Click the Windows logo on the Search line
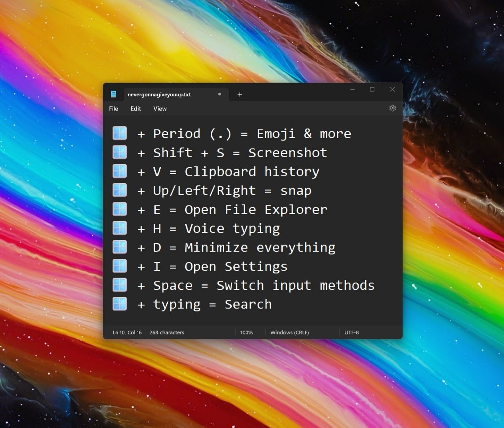The image size is (504, 428). coord(119,304)
